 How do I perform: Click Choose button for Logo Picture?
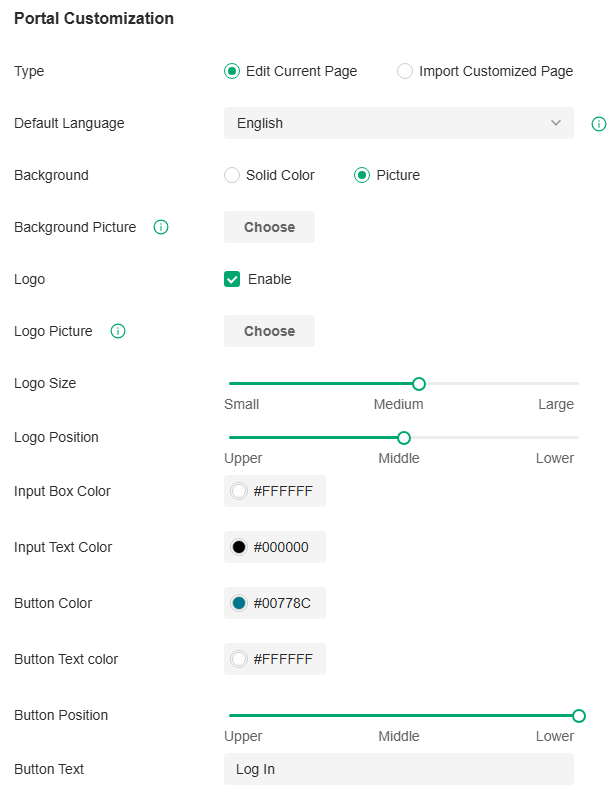tap(269, 331)
